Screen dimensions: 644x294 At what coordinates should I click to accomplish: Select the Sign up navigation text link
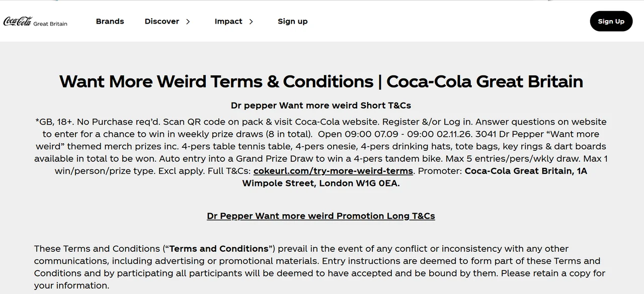tap(292, 21)
